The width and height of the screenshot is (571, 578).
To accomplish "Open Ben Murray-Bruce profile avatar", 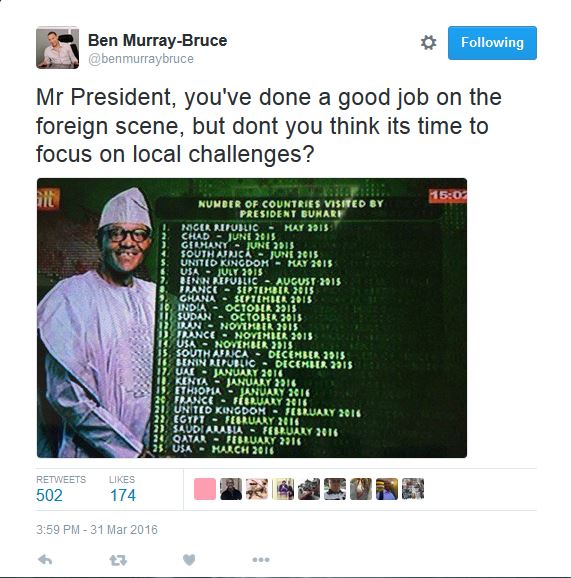I will coord(58,48).
